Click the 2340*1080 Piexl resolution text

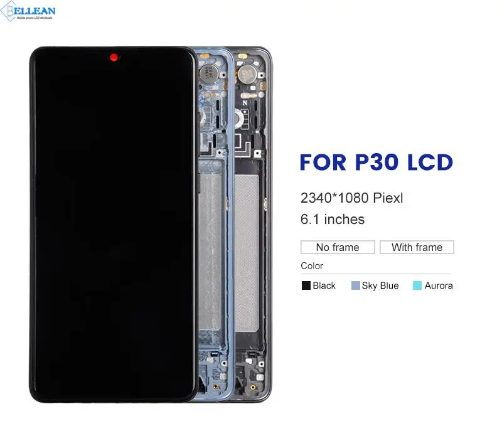coord(352,198)
